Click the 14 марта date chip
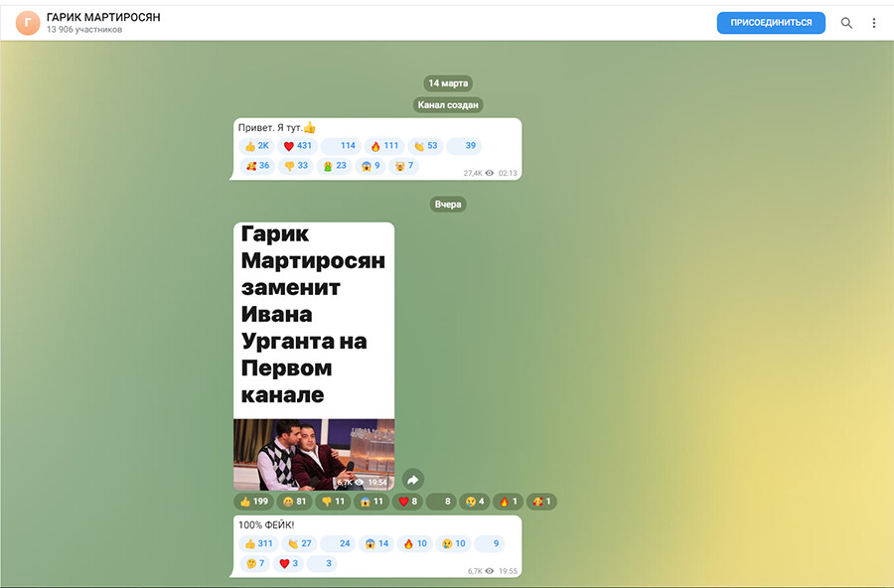 pos(448,83)
